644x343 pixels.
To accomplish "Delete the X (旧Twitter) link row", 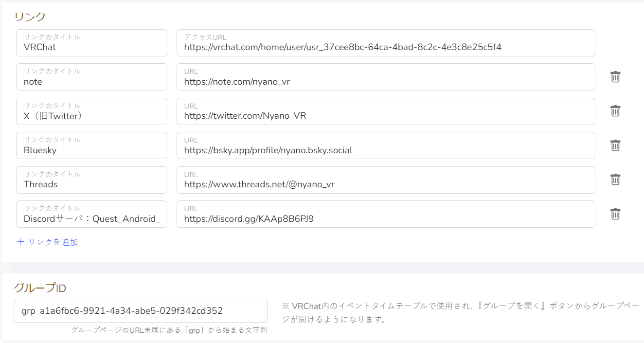I will 615,111.
